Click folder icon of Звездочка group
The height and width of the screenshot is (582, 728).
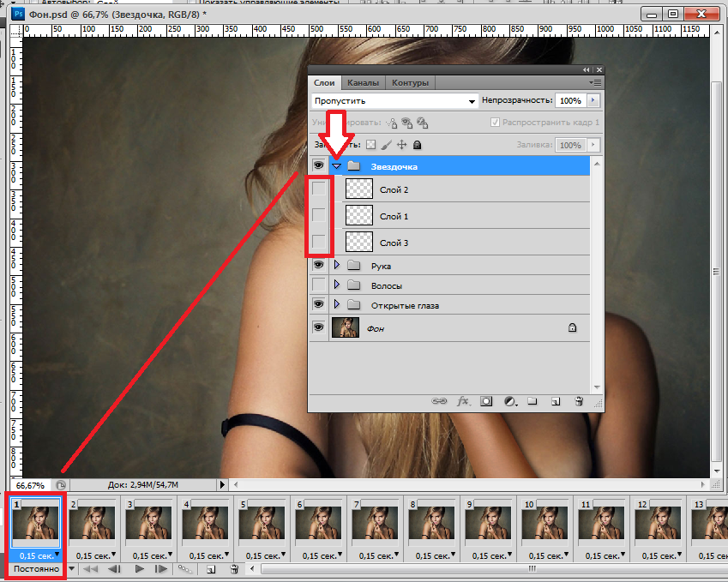click(354, 165)
